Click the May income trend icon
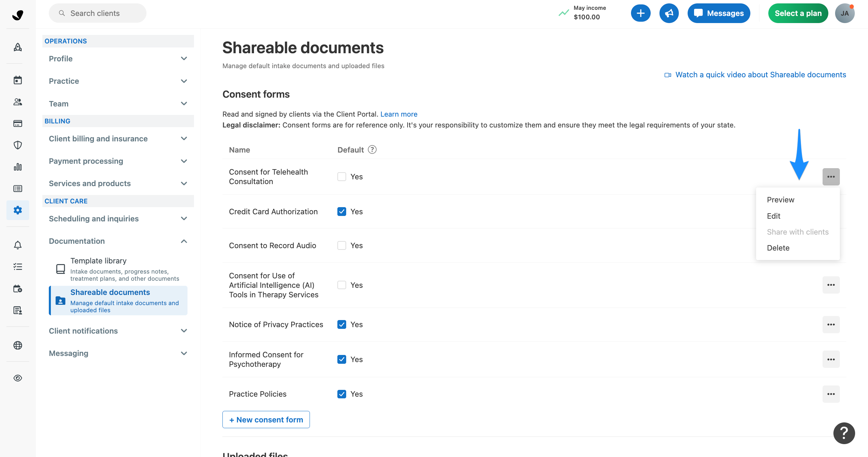Screen dimensions: 868x457 point(564,13)
